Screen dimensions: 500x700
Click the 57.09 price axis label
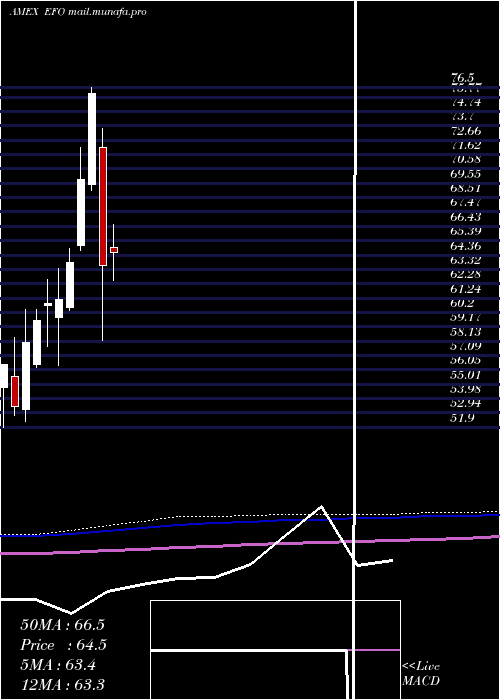466,346
